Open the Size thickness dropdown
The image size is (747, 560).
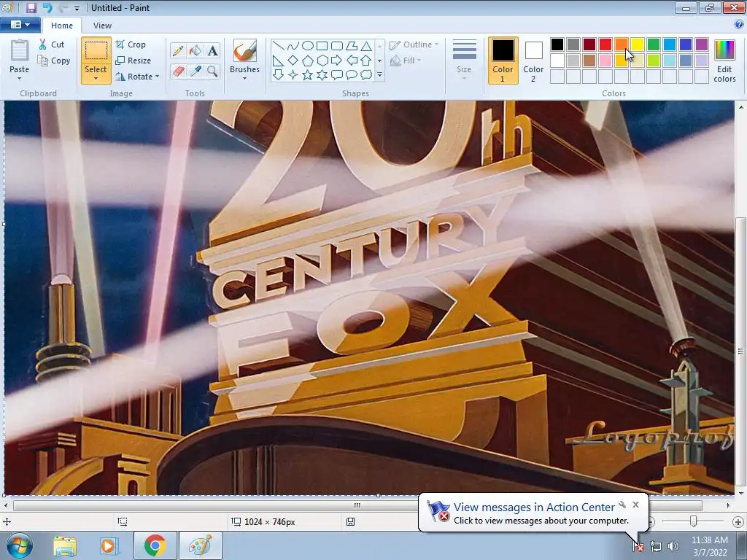[464, 60]
